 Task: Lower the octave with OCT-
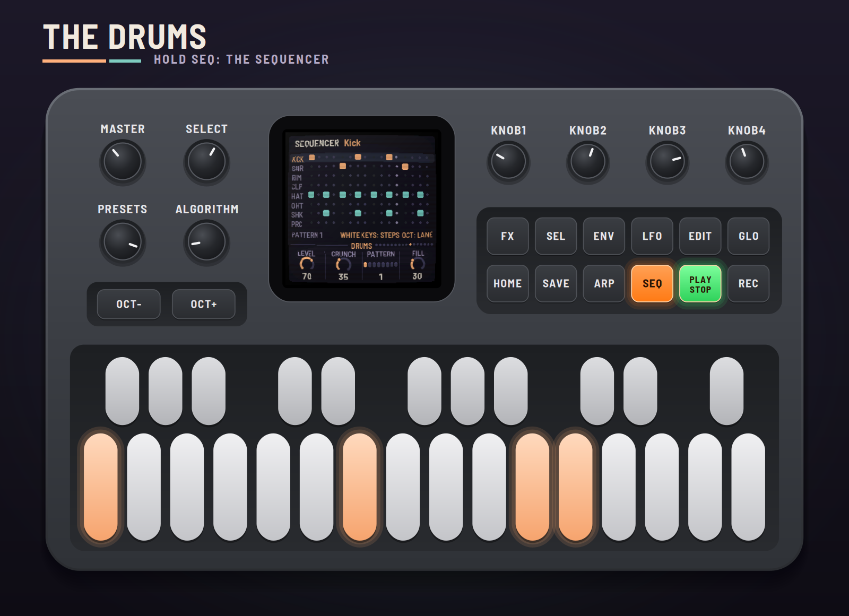click(x=129, y=304)
